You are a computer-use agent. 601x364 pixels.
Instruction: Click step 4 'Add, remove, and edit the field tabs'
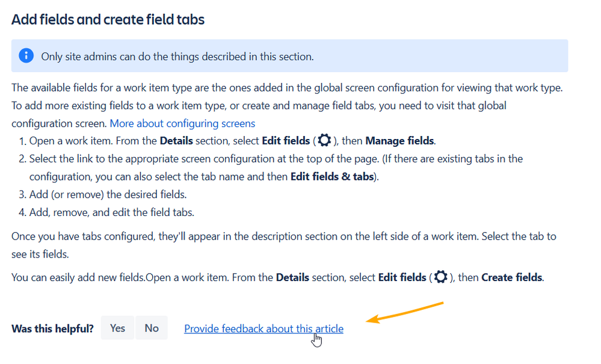point(111,212)
